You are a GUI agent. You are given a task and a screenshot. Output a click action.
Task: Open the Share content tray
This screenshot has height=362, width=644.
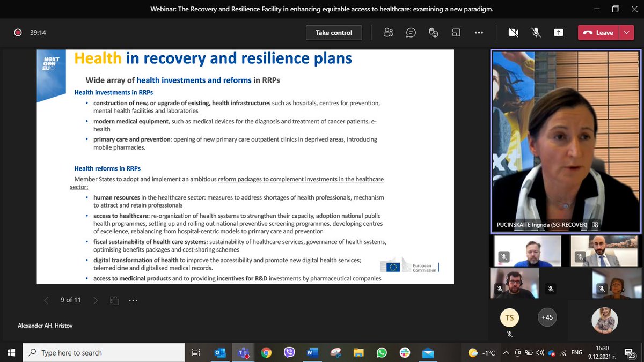[x=558, y=33]
